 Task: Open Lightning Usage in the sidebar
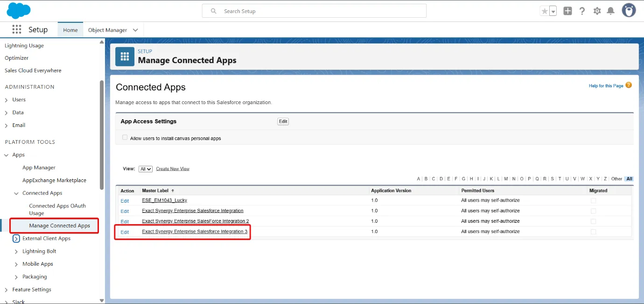24,45
